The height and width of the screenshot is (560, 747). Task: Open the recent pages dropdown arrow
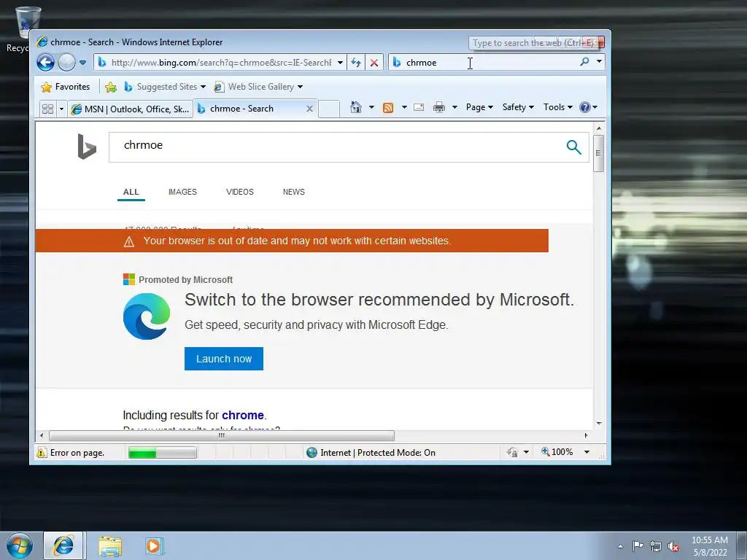pyautogui.click(x=82, y=63)
